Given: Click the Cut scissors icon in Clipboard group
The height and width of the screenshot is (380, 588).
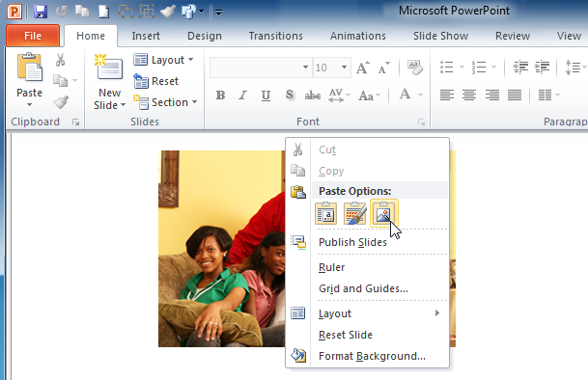Looking at the screenshot, I should pyautogui.click(x=61, y=60).
